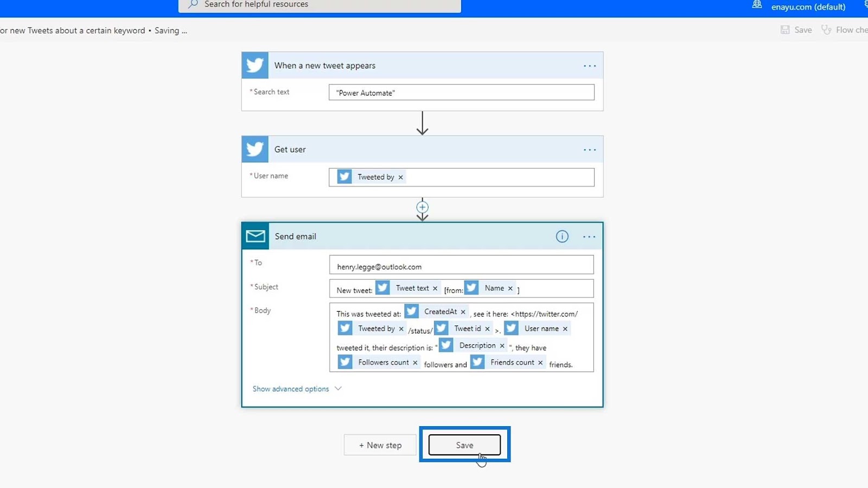This screenshot has width=868, height=488.
Task: Open the ellipsis menu for 'When a new tweet appears'
Action: coord(590,66)
